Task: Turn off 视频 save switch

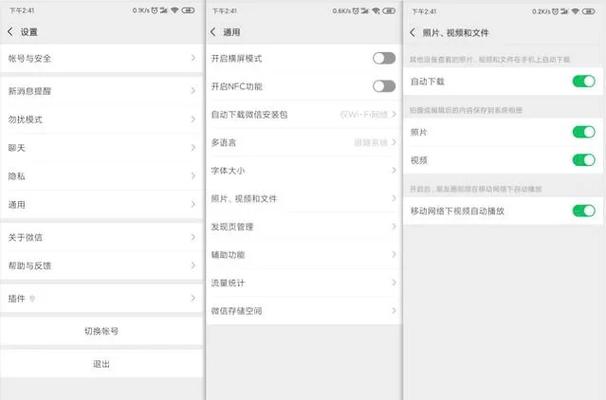Action: (584, 160)
